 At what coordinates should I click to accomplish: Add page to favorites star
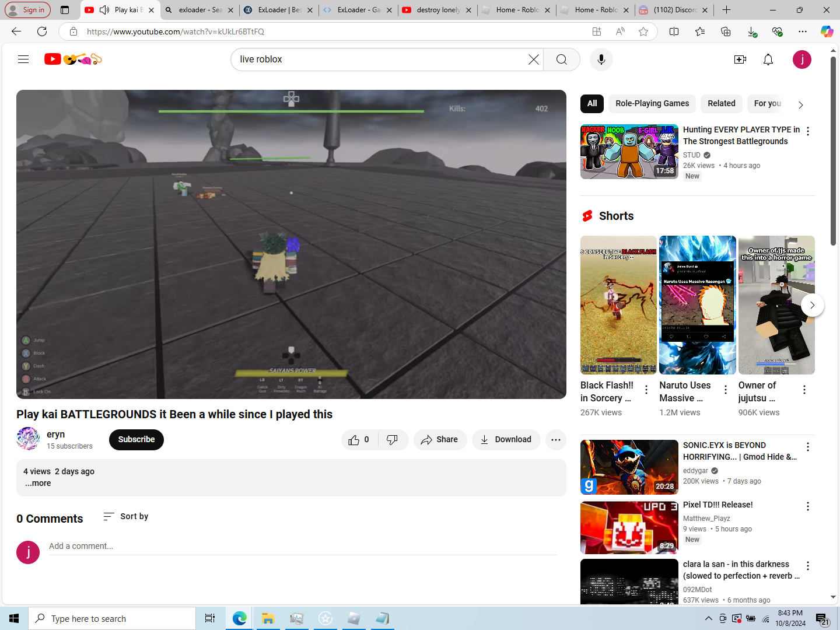point(643,32)
